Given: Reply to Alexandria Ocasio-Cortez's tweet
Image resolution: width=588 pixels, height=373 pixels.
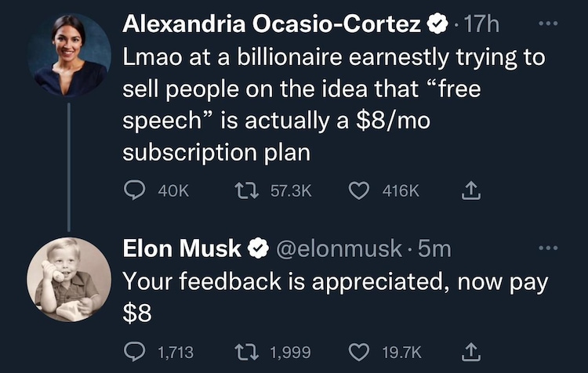Looking at the screenshot, I should (134, 190).
